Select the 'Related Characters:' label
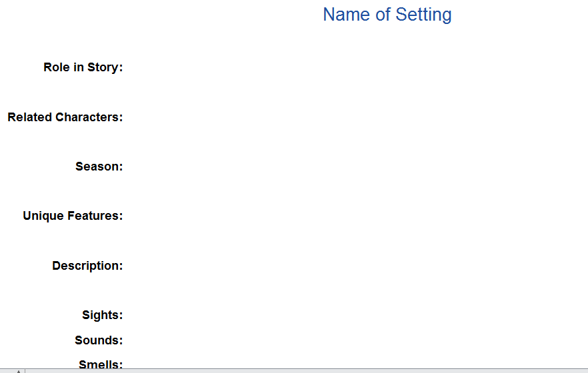 pyautogui.click(x=65, y=117)
